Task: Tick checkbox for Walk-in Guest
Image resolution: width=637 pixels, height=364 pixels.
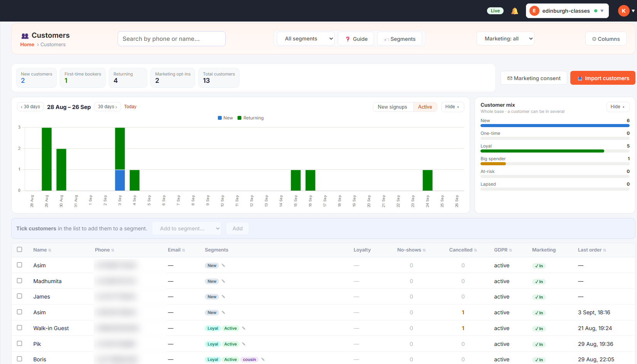Action: 20,328
